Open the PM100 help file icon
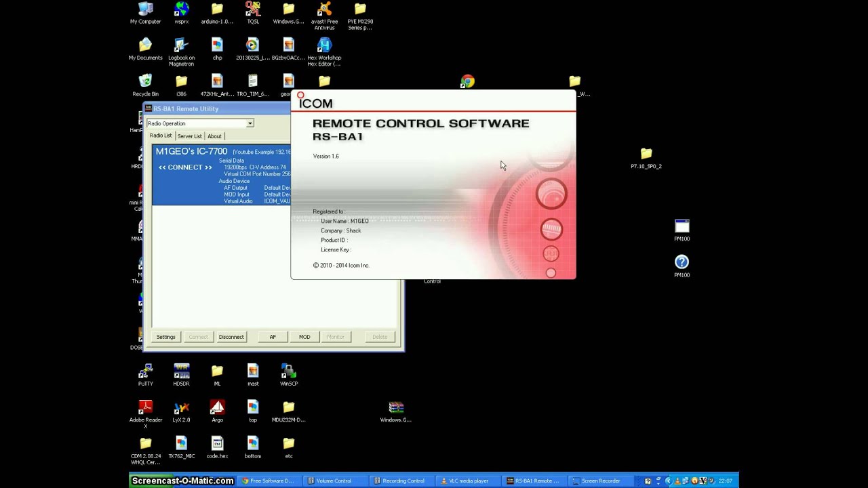The width and height of the screenshot is (868, 488). [x=682, y=266]
